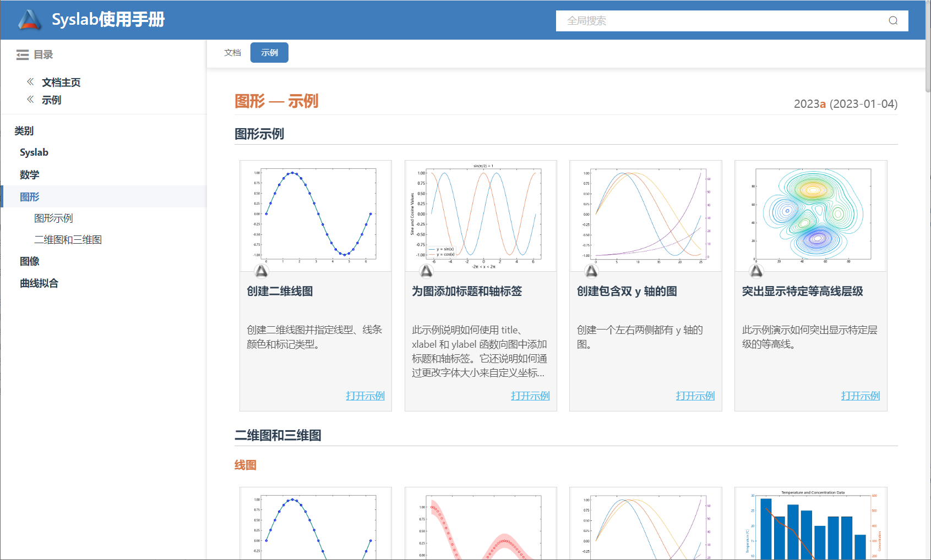Click the Syslab logo icon in header
The image size is (931, 560).
[x=30, y=20]
